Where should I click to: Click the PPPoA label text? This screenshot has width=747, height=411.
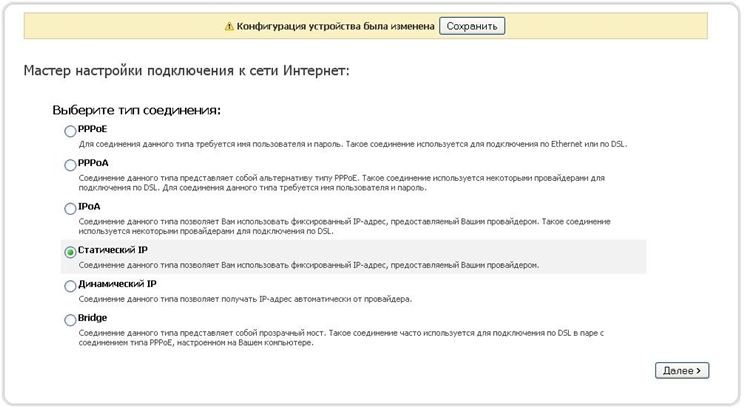point(93,163)
